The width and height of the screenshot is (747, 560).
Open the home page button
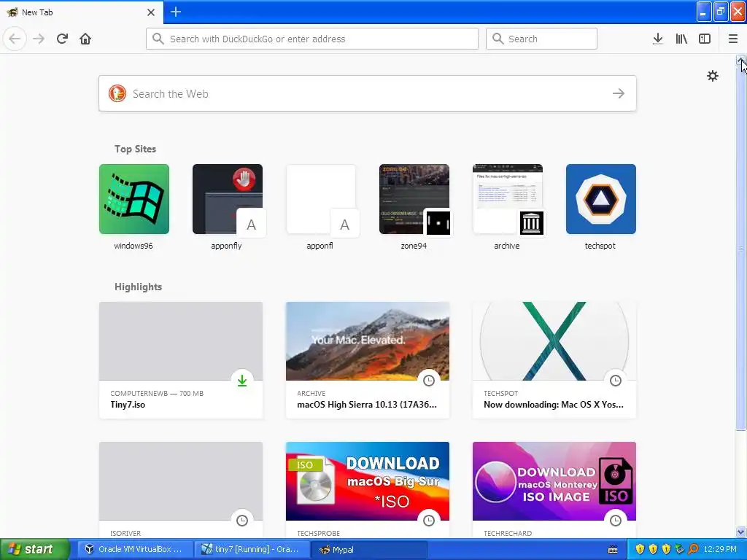85,39
